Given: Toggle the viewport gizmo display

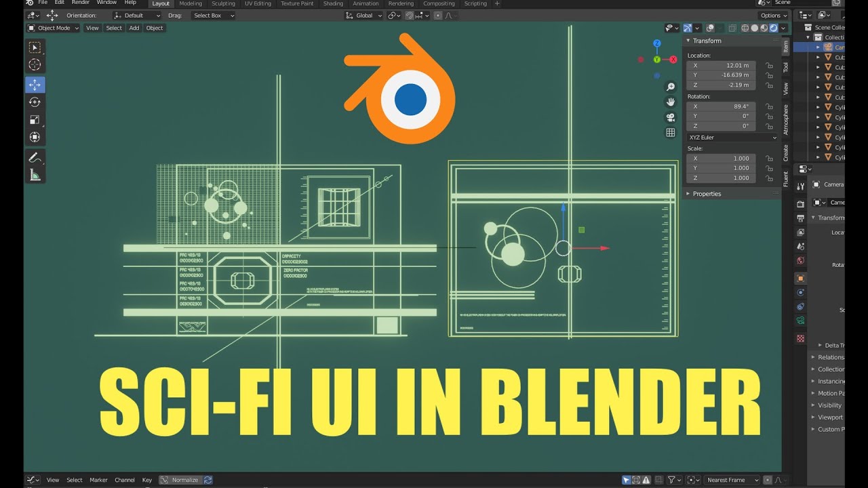Looking at the screenshot, I should coord(688,28).
